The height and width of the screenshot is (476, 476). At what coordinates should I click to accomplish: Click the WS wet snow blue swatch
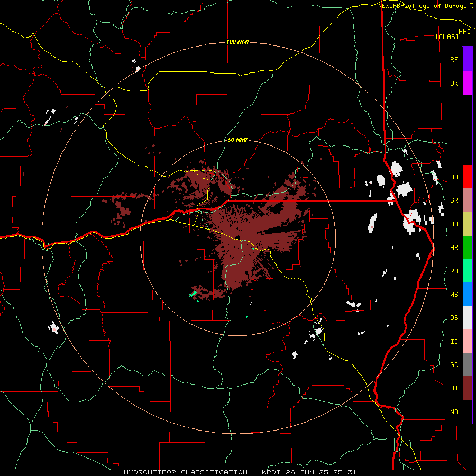467,294
